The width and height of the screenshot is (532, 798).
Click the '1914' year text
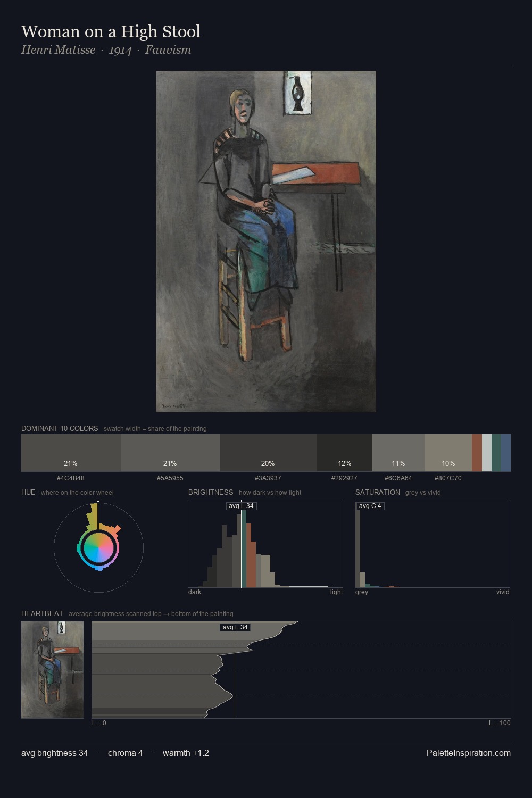point(120,50)
